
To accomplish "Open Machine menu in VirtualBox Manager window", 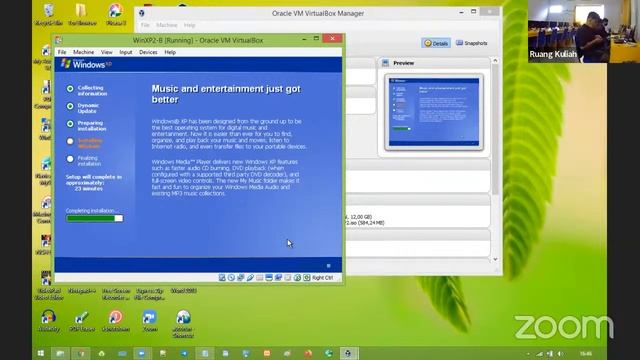I will click(167, 25).
